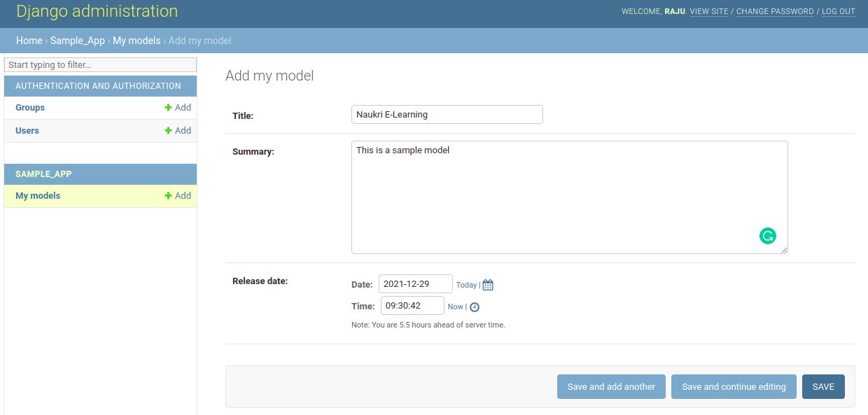868x415 pixels.
Task: Go to My models list via breadcrumb
Action: [x=136, y=41]
